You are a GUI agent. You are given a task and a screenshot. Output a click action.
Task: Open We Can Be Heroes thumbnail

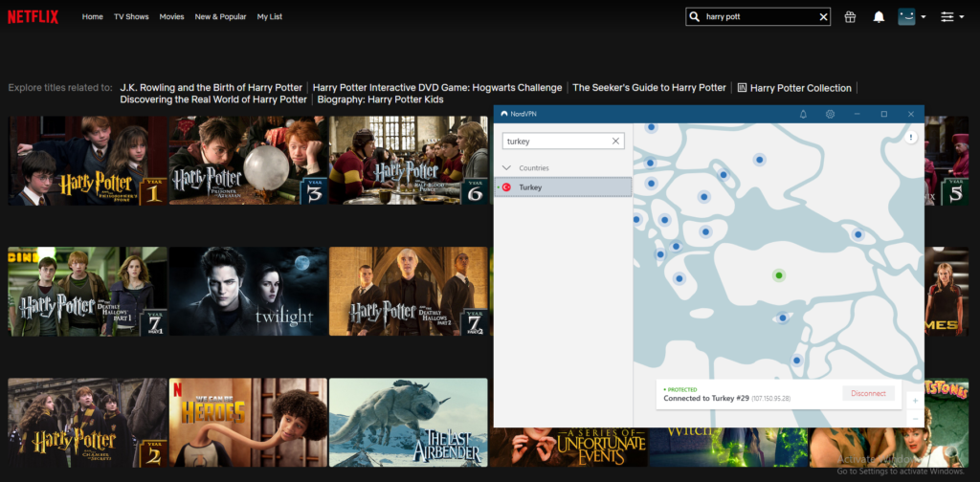pyautogui.click(x=248, y=423)
